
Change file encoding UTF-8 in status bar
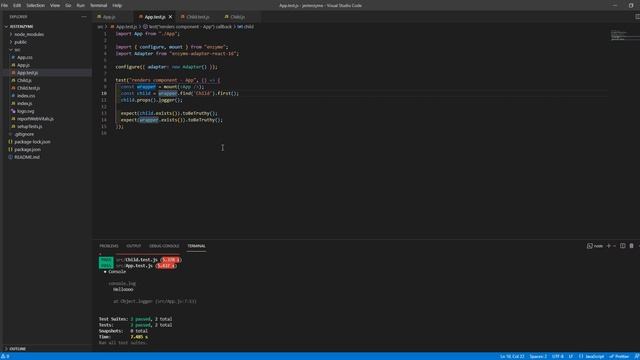point(558,356)
